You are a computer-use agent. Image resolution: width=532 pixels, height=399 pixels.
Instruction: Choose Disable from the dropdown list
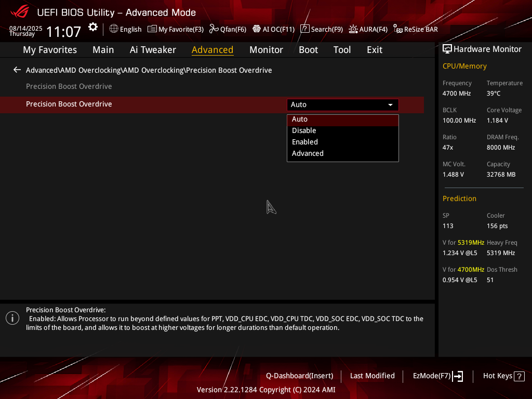pos(343,130)
